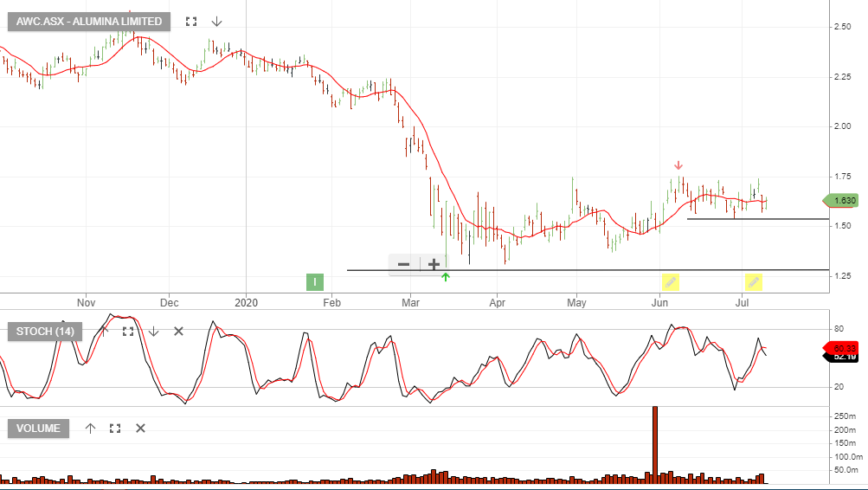The image size is (868, 490).
Task: Click the 2.00 price axis label
Action: pos(843,126)
